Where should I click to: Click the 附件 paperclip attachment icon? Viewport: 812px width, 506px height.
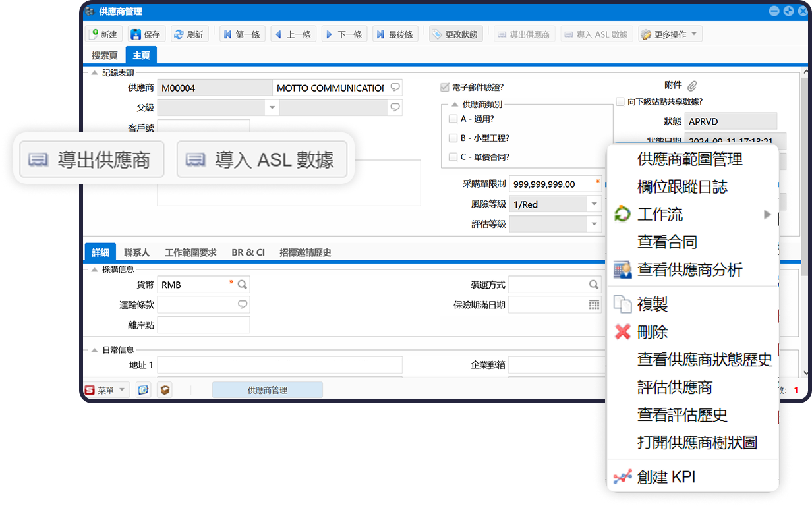pos(692,86)
